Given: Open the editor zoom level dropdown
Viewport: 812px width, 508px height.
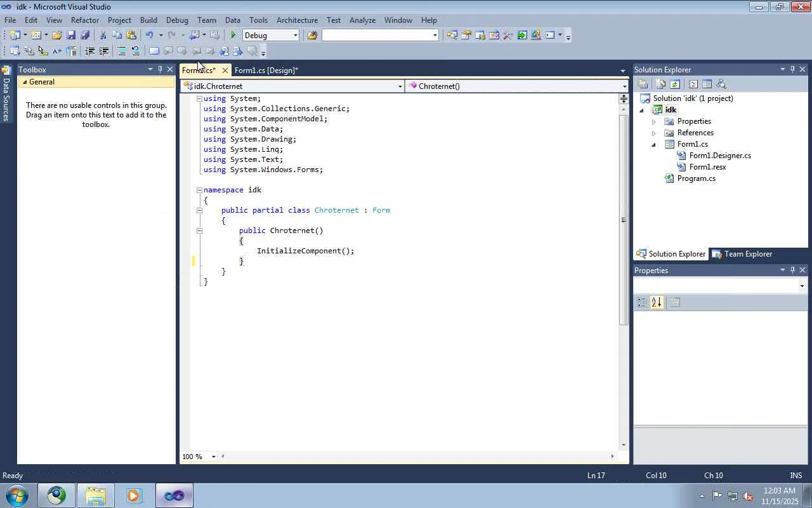Looking at the screenshot, I should (x=213, y=457).
